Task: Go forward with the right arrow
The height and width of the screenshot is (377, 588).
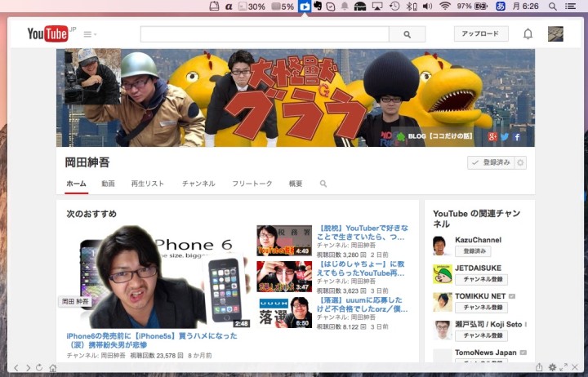Action: point(28,368)
